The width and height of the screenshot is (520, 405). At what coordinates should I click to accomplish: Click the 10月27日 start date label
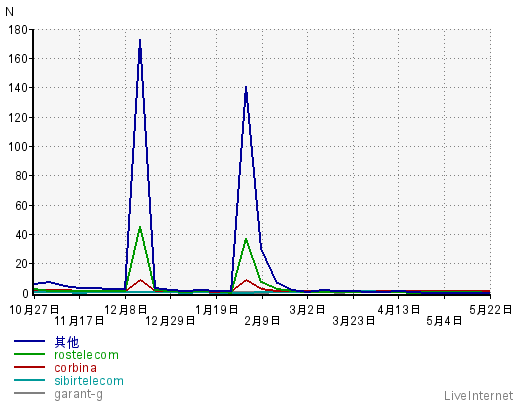click(x=34, y=310)
